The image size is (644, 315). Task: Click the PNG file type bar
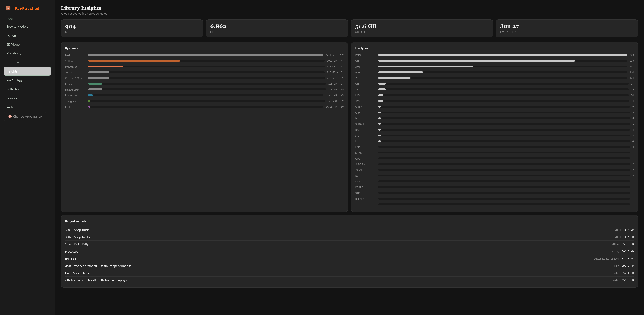(503, 55)
